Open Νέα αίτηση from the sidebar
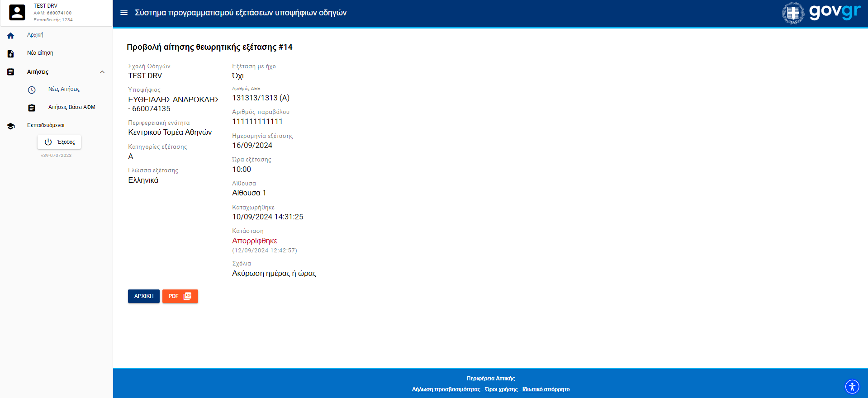The image size is (868, 398). pyautogui.click(x=40, y=53)
